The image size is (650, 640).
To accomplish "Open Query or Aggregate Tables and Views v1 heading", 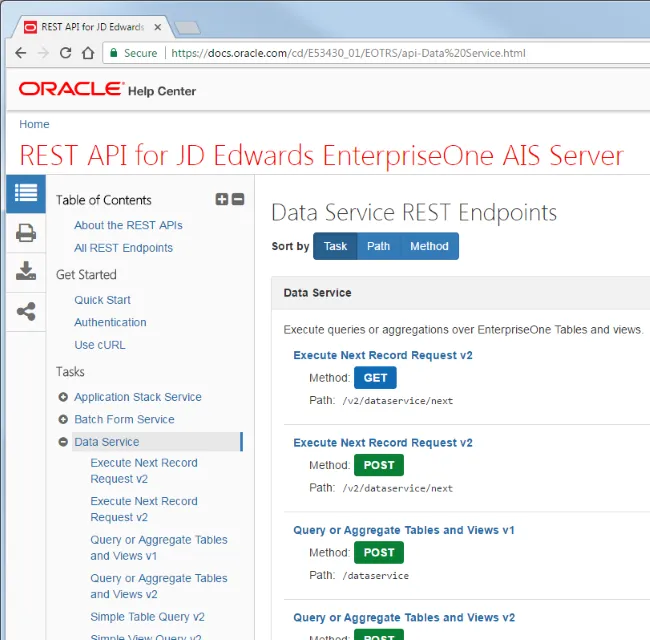I will coord(404,530).
